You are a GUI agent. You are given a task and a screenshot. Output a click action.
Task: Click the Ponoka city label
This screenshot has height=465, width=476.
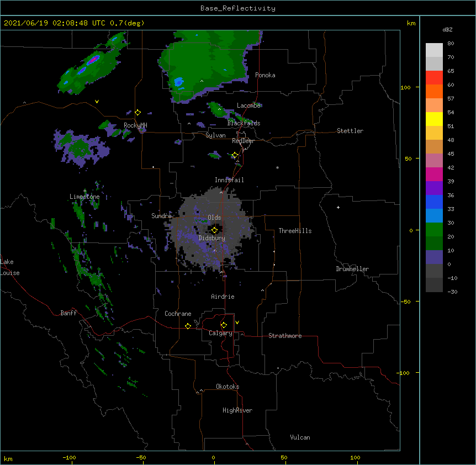(x=265, y=75)
